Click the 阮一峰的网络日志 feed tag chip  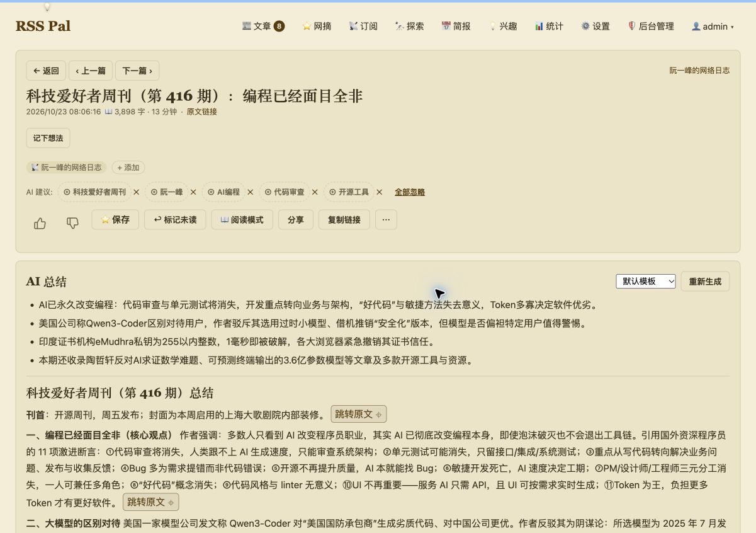pos(66,168)
